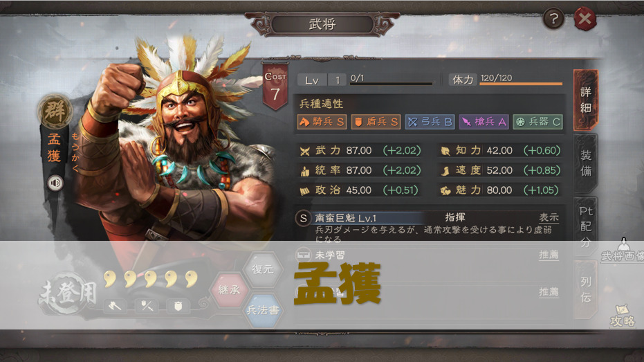Play the general's voice speaker icon

click(x=55, y=183)
